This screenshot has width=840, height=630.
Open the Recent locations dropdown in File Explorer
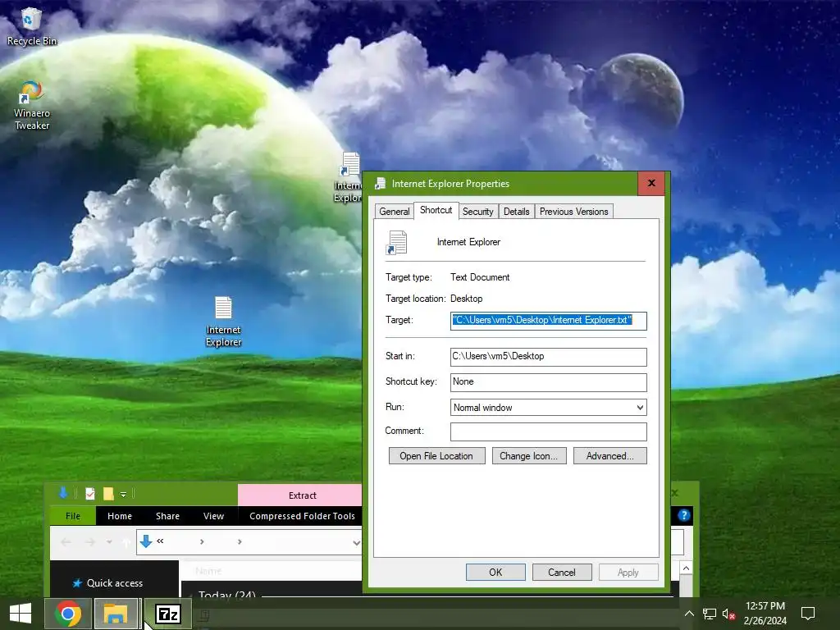click(x=109, y=542)
